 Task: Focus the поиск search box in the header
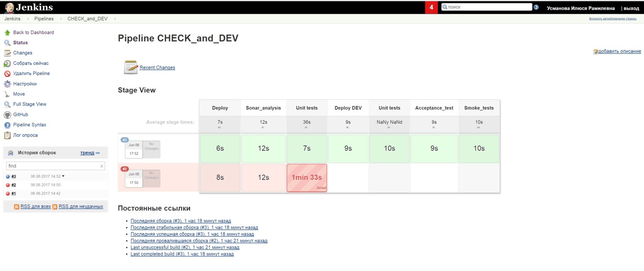(487, 7)
